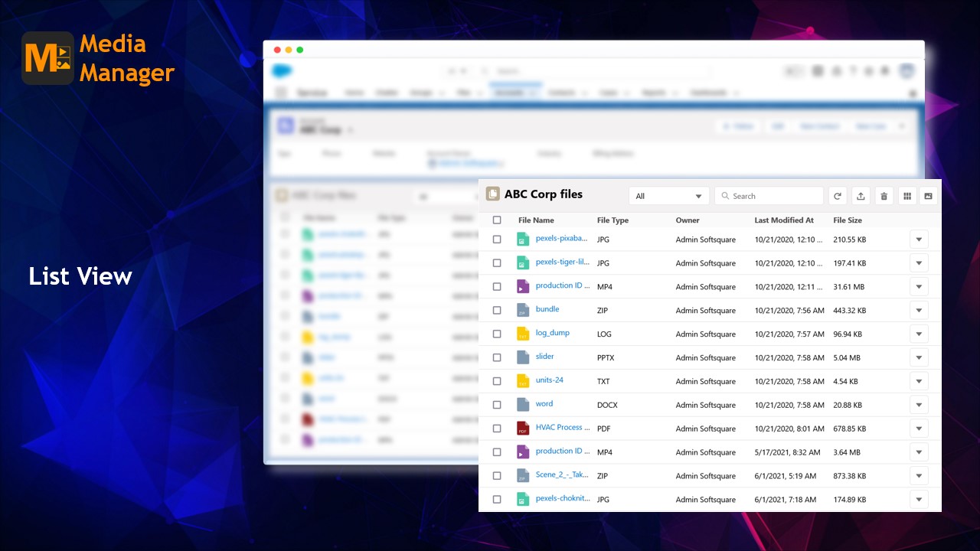Click the ZIP file icon next to bundle
This screenshot has height=551, width=980.
(523, 310)
